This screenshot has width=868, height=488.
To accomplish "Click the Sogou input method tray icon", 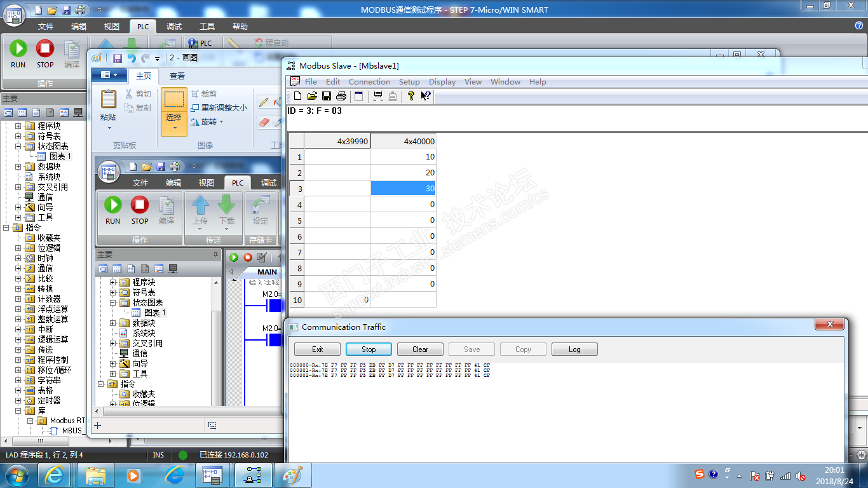I will 700,475.
